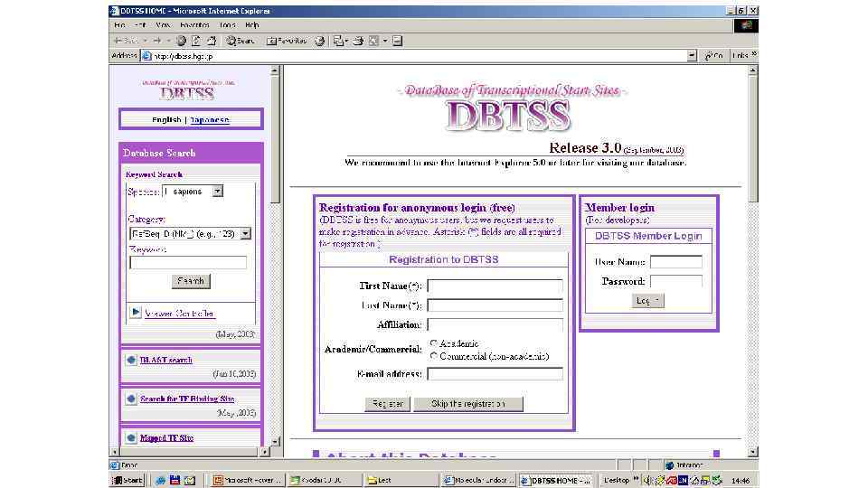Click the Go button next to the address bar
The width and height of the screenshot is (868, 488).
pyautogui.click(x=713, y=55)
